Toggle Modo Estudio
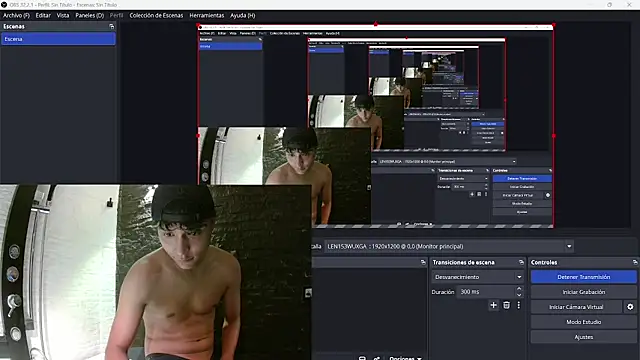 coord(584,322)
